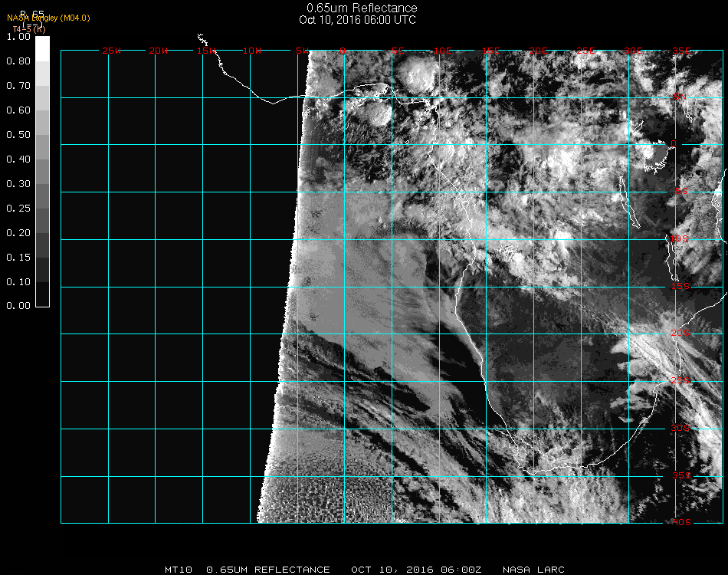Viewport: 728px width, 575px height.
Task: Click the 5N latitude label
Action: [x=680, y=97]
